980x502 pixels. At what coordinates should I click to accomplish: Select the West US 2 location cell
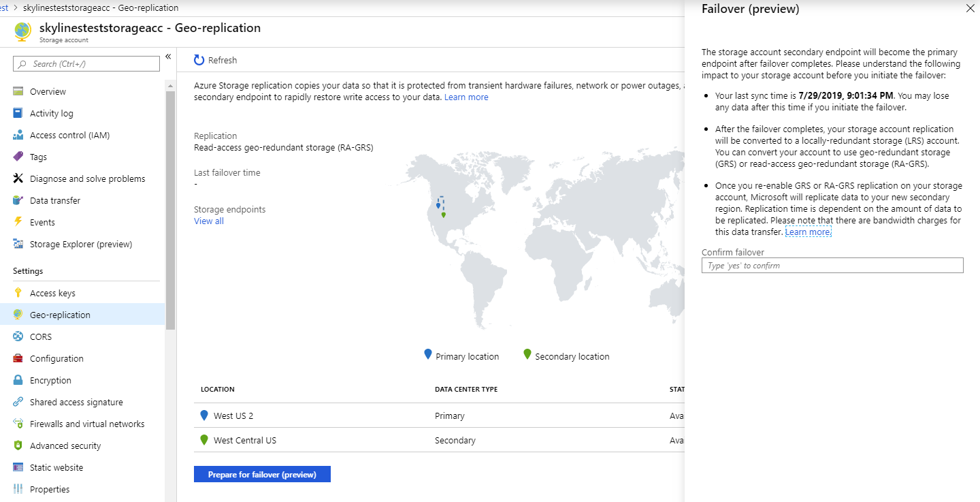pyautogui.click(x=233, y=415)
